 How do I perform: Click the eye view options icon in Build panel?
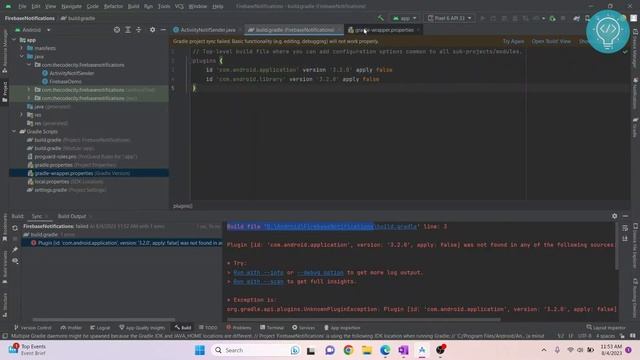point(15,260)
